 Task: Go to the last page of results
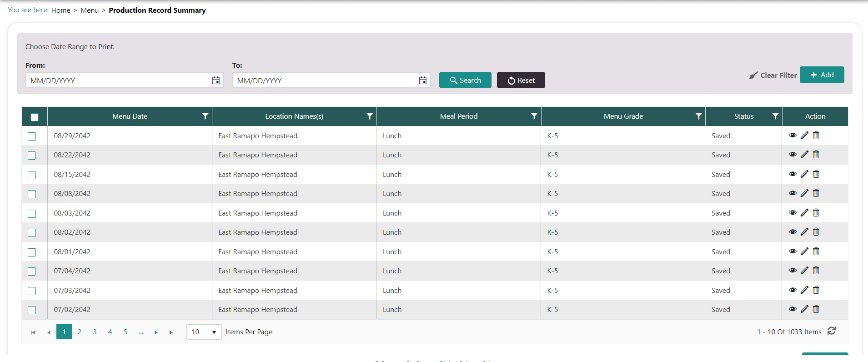point(171,332)
